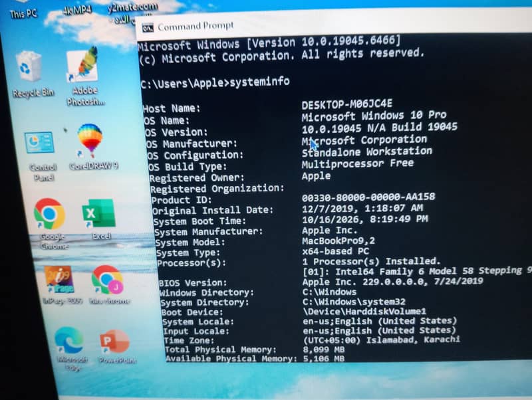Click the Standalone Workstation configuration value
The image size is (532, 400).
coord(367,152)
